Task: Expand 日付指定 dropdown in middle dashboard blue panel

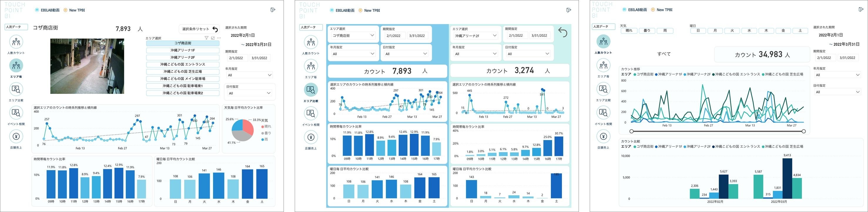Action: click(405, 53)
